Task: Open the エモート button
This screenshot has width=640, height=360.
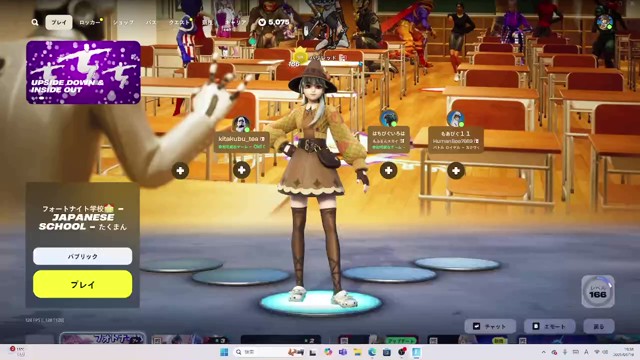Action: (x=549, y=326)
